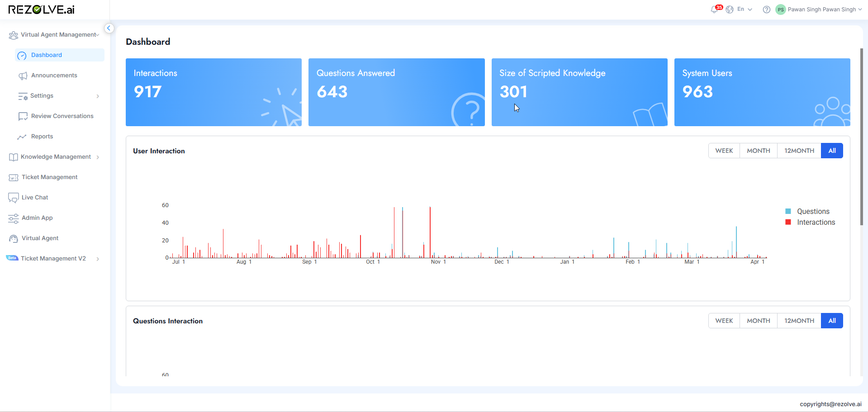The width and height of the screenshot is (868, 412).
Task: Click the Live Chat bubble icon
Action: tap(13, 198)
